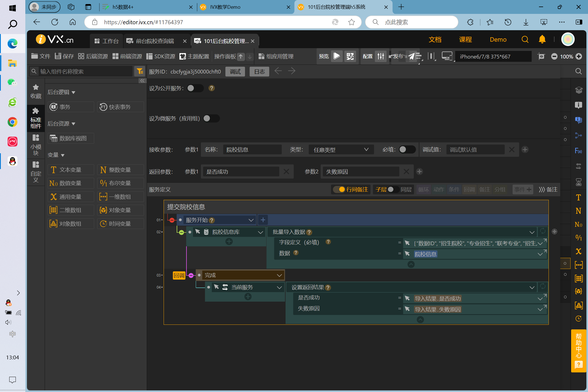Add a 通用变量 component

pos(71,197)
